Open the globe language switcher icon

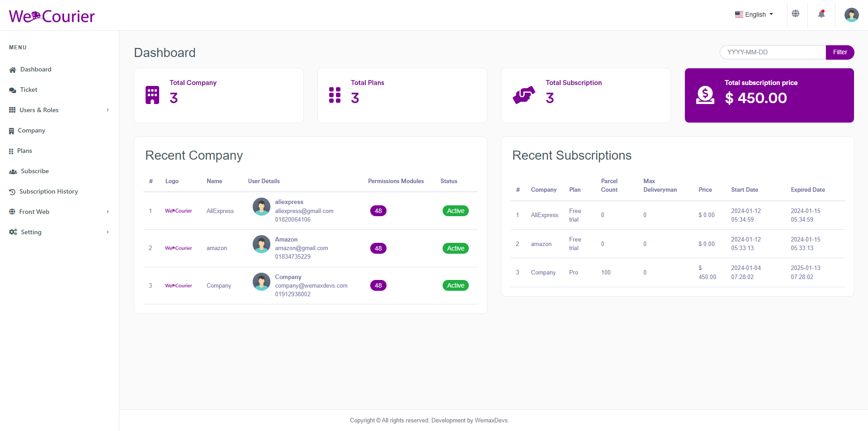click(796, 14)
